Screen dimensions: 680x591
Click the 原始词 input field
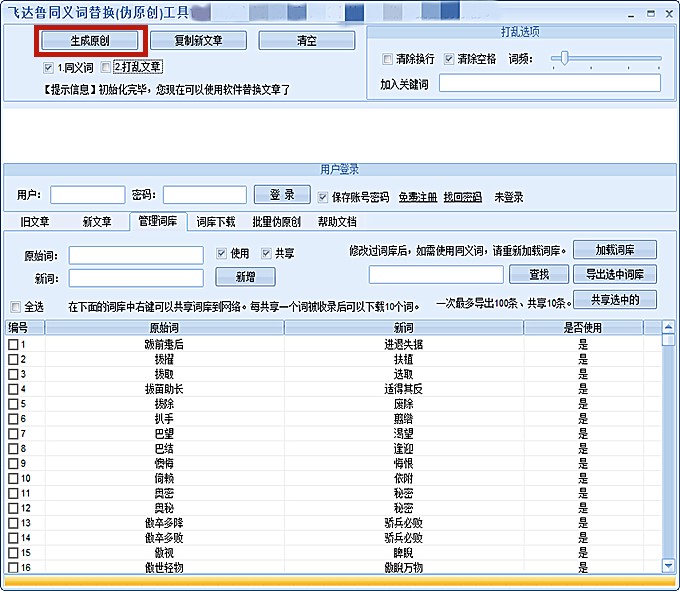pyautogui.click(x=136, y=255)
